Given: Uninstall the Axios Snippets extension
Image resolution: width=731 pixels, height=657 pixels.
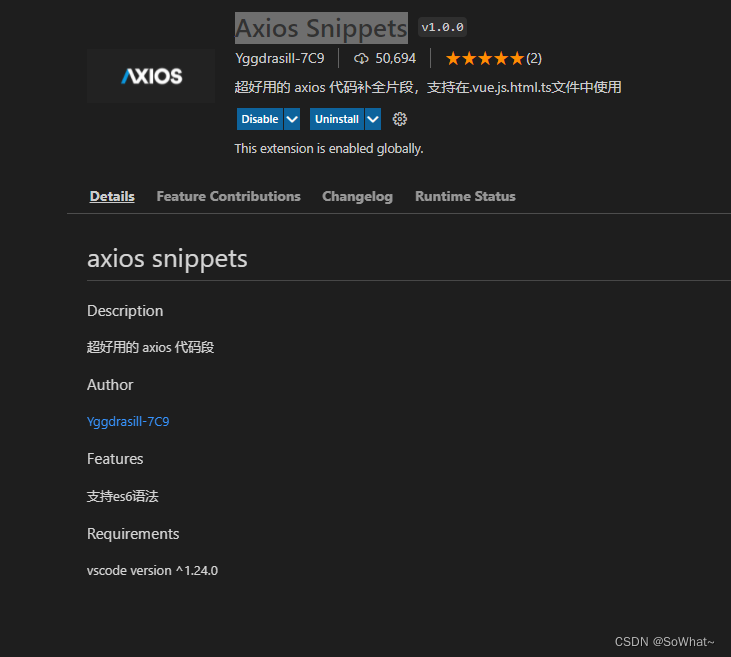Looking at the screenshot, I should pos(336,119).
